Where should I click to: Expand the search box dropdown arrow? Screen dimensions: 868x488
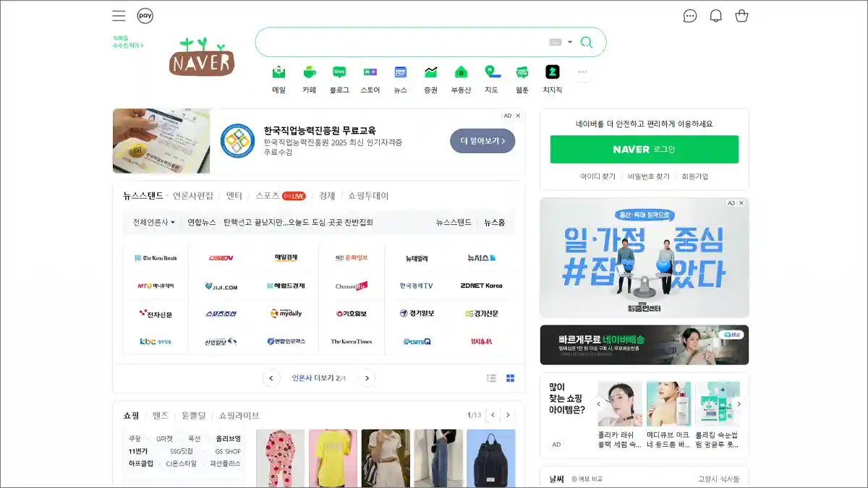(x=570, y=42)
